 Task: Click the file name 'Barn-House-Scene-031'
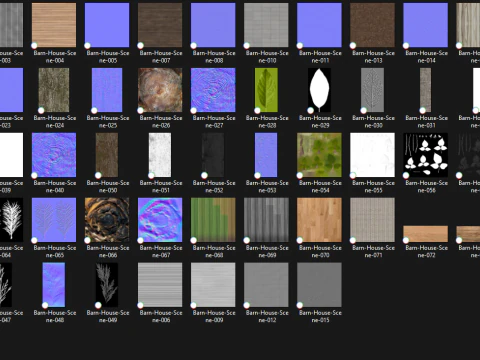click(427, 122)
